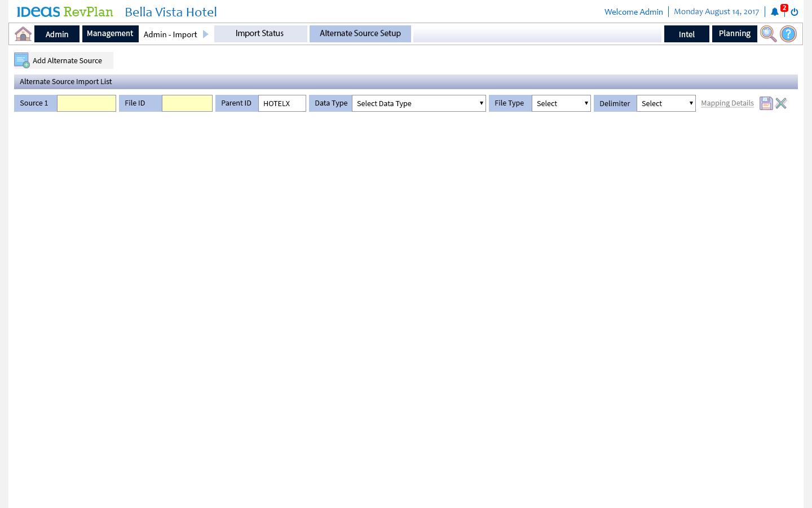
Task: Click the home icon in navigation bar
Action: (x=23, y=34)
